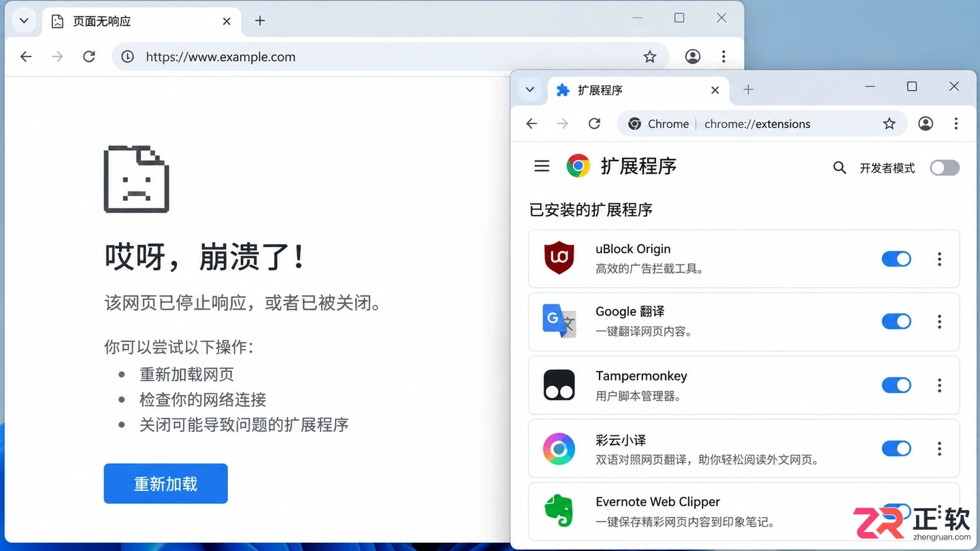This screenshot has height=551, width=980.
Task: Enable the 开发者模式 toggle
Action: (945, 167)
